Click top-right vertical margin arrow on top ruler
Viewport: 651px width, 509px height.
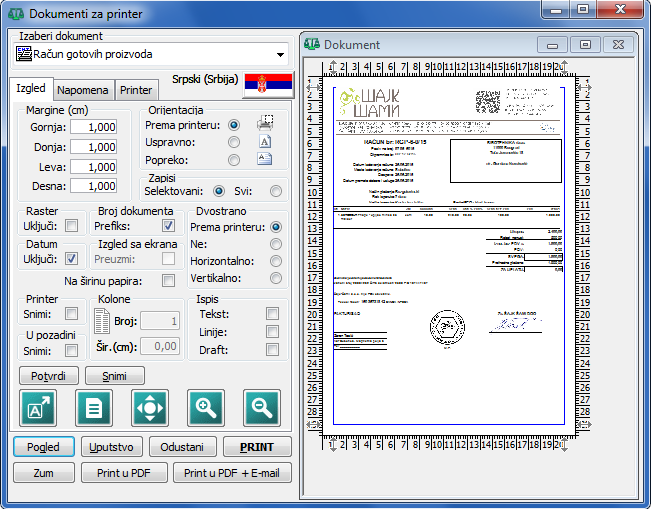click(x=563, y=67)
